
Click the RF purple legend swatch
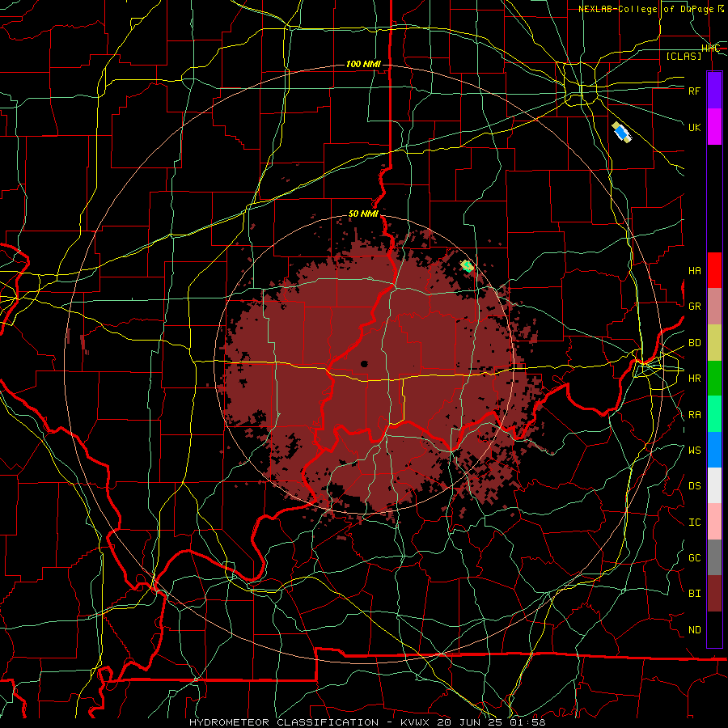pos(714,91)
